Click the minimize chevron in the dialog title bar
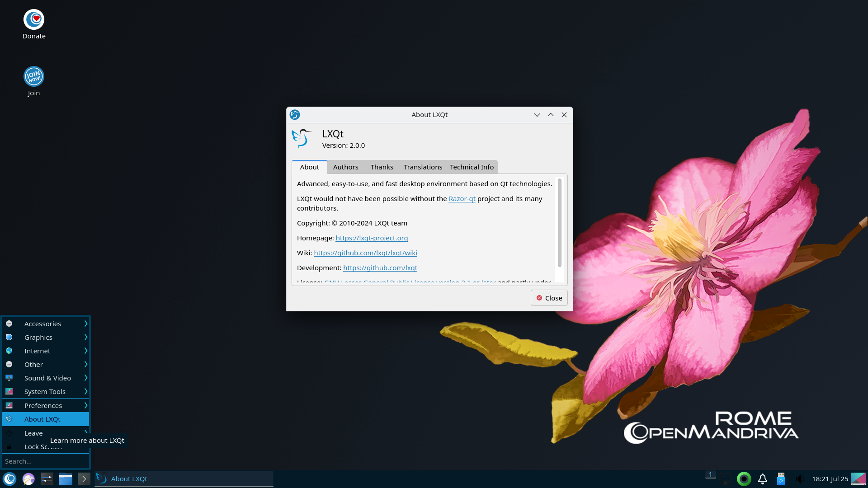The height and width of the screenshot is (488, 868). [x=537, y=115]
